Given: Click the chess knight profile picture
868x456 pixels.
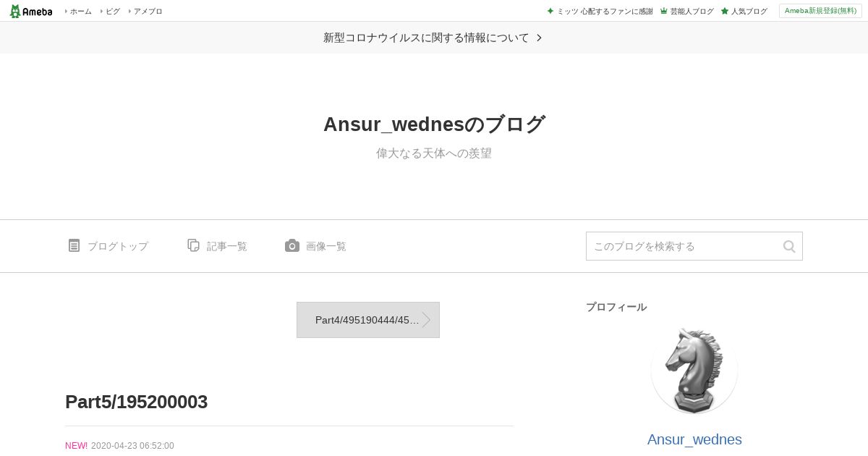Looking at the screenshot, I should point(694,370).
